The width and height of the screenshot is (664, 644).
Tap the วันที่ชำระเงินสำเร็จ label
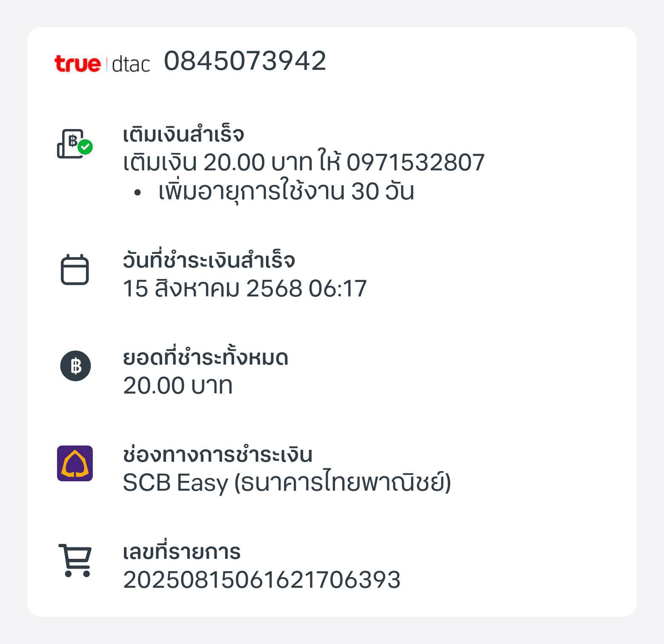click(209, 260)
